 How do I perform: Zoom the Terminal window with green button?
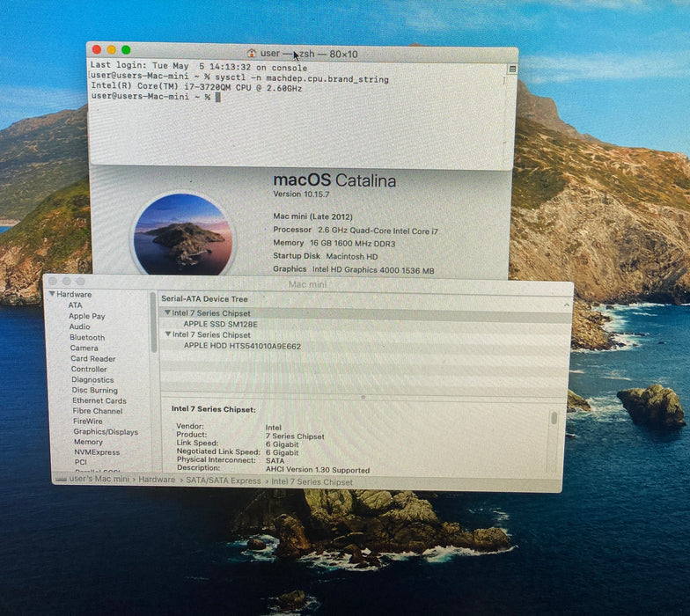(x=126, y=49)
